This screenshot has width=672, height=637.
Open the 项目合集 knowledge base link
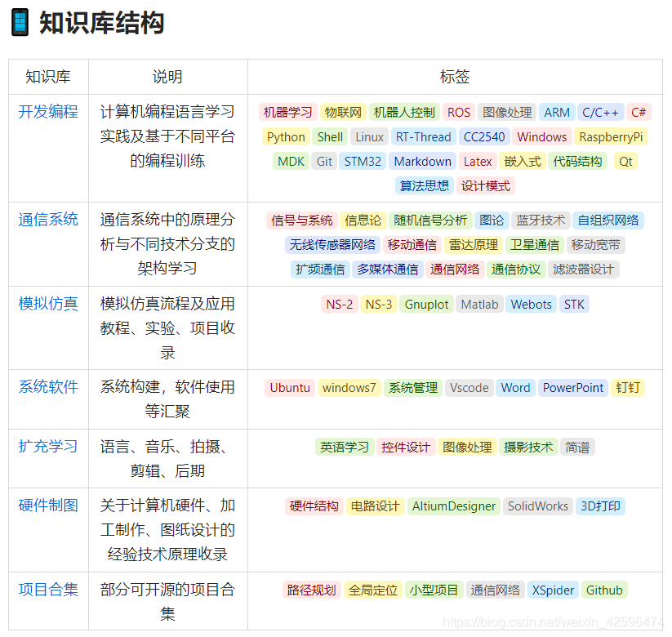(x=47, y=589)
